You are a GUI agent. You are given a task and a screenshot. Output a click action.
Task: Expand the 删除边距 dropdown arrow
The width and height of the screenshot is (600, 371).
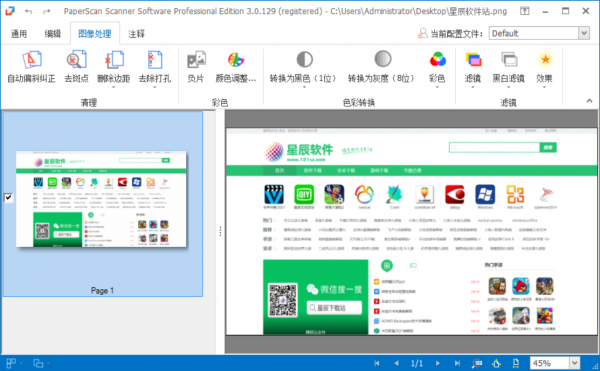pos(114,87)
